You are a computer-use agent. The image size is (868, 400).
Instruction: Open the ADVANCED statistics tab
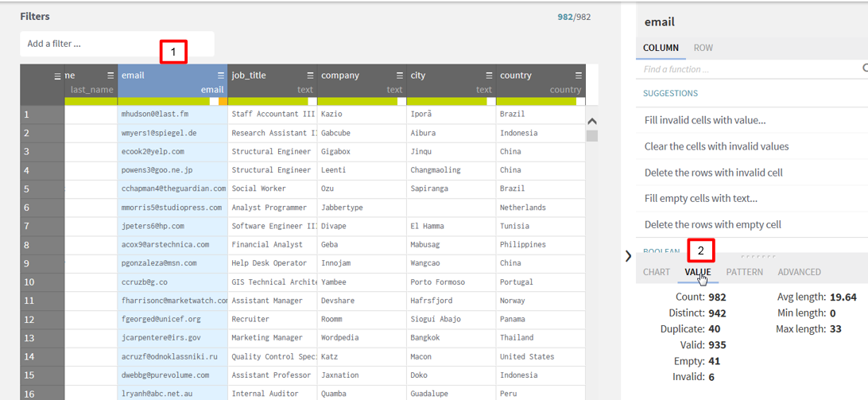[x=799, y=272]
